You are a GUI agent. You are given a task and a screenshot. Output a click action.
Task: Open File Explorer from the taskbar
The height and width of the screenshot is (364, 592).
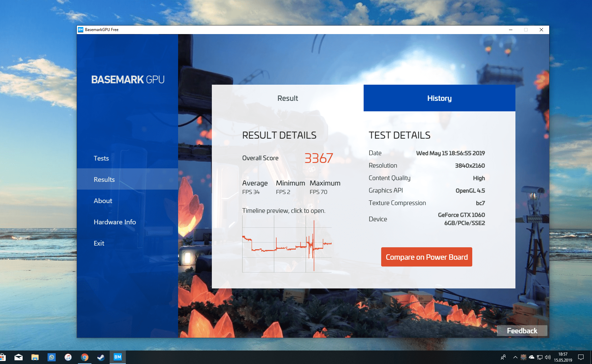coord(35,357)
